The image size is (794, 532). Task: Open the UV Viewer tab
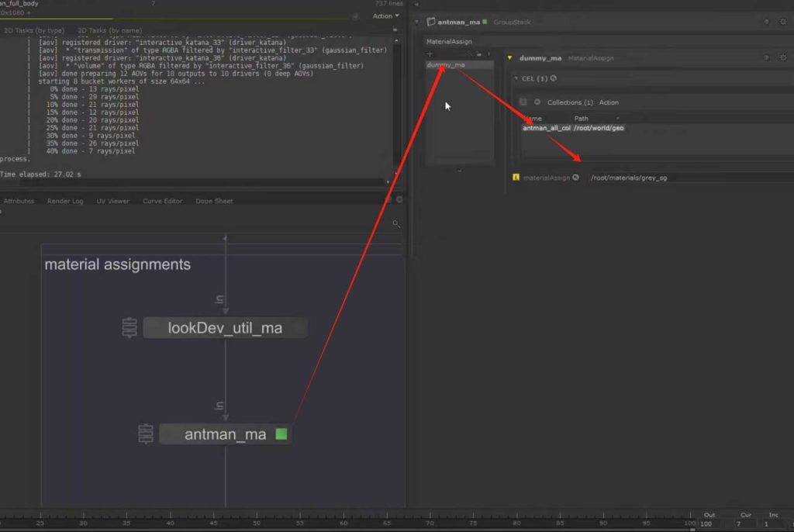tap(112, 201)
